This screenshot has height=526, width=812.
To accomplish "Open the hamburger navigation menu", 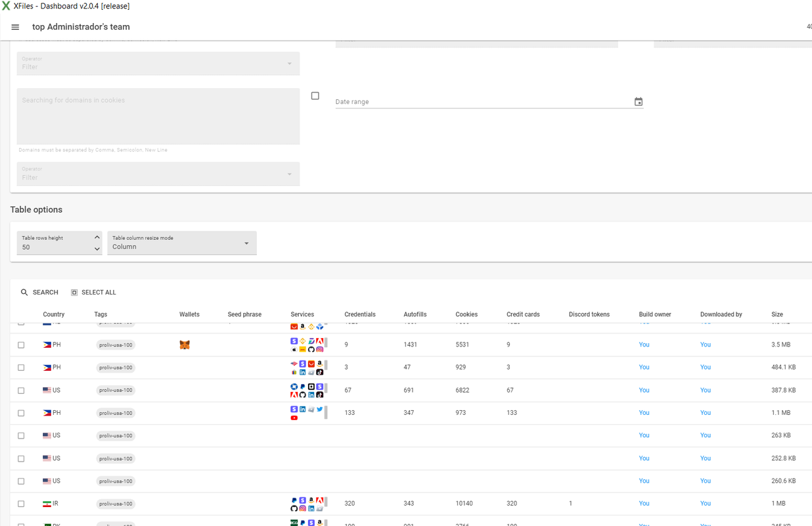I will coord(15,27).
